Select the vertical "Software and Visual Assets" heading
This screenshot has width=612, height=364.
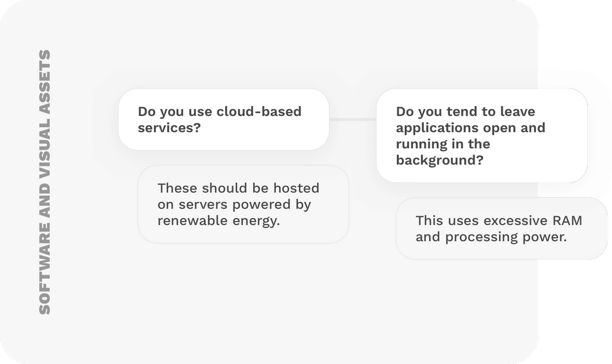[45, 182]
